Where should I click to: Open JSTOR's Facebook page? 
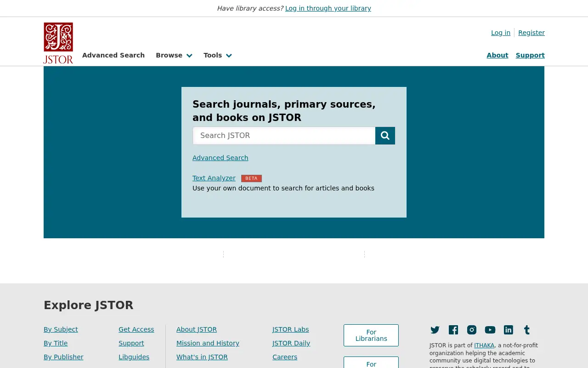(x=453, y=330)
